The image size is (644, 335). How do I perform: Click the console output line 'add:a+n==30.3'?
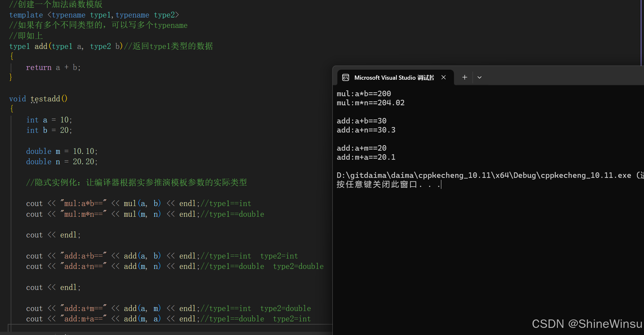[366, 130]
